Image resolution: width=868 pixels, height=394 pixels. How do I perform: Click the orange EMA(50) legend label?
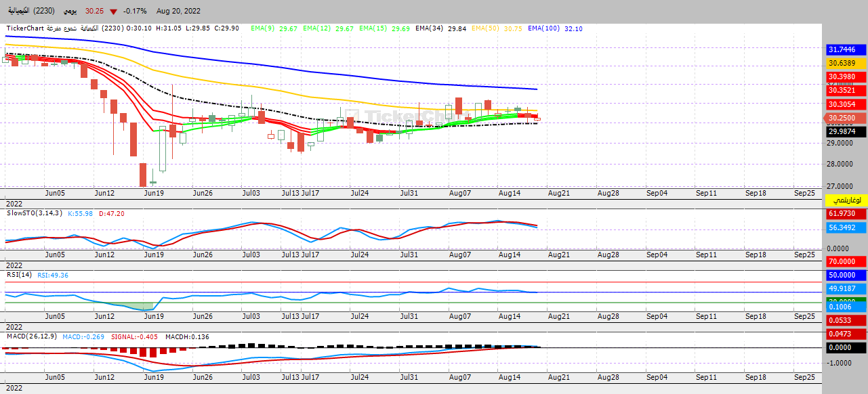[x=486, y=28]
